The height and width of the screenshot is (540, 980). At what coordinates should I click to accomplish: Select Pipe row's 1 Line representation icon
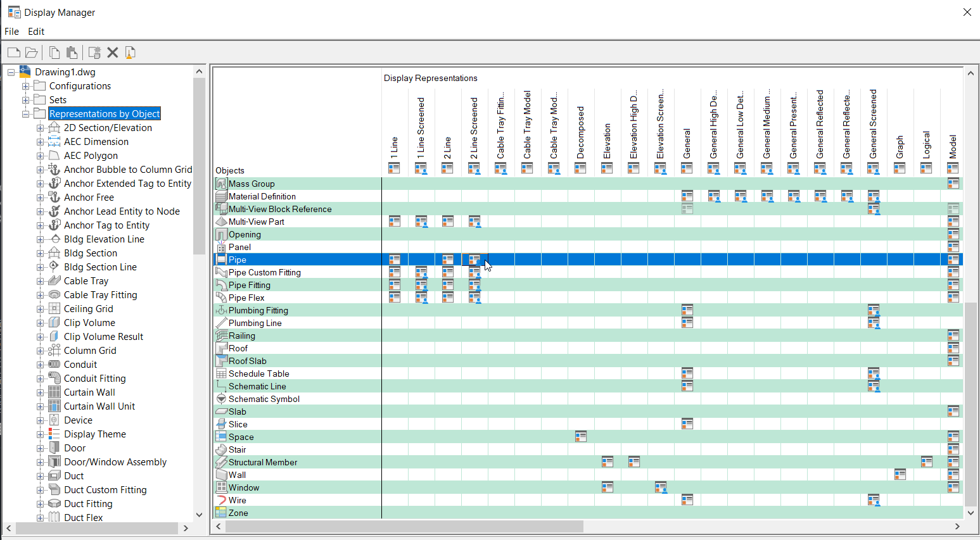tap(395, 260)
